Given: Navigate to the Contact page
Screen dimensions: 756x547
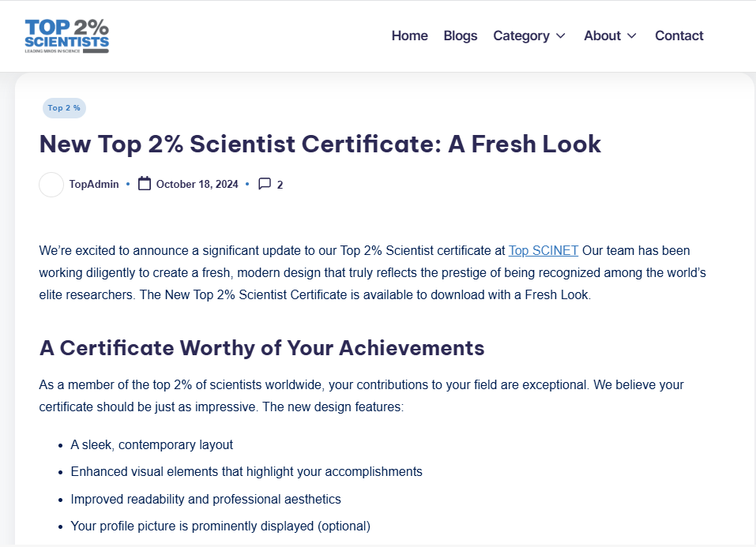Looking at the screenshot, I should coord(679,36).
